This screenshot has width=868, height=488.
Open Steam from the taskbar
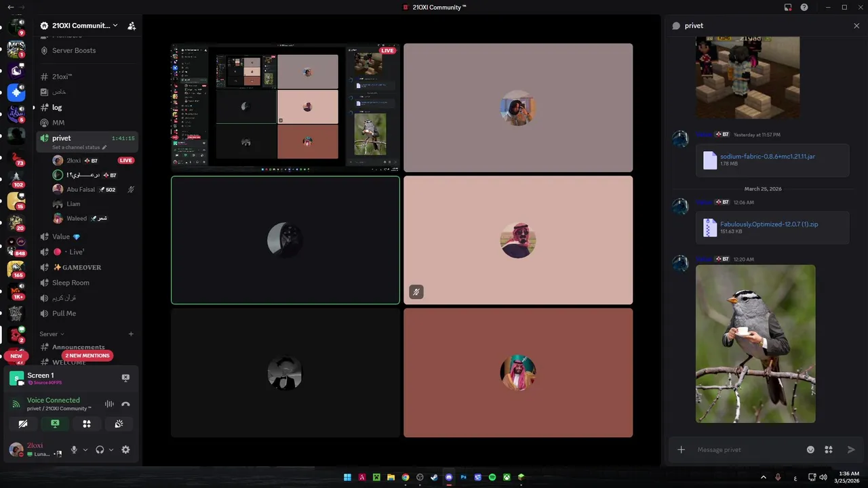pyautogui.click(x=434, y=477)
